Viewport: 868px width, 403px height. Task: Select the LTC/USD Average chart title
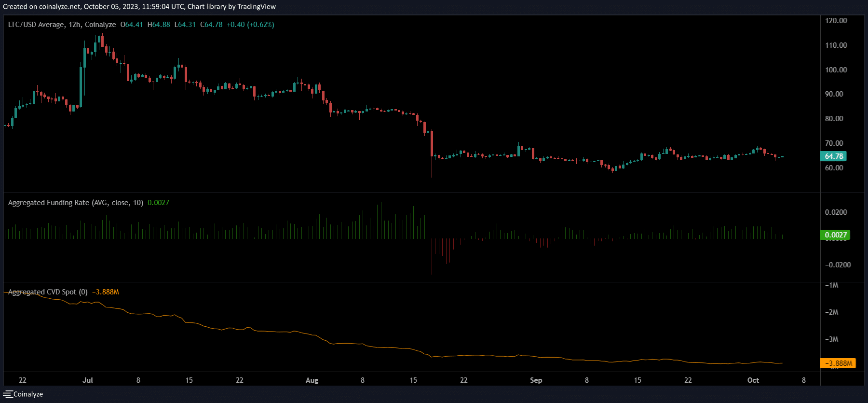pos(62,25)
